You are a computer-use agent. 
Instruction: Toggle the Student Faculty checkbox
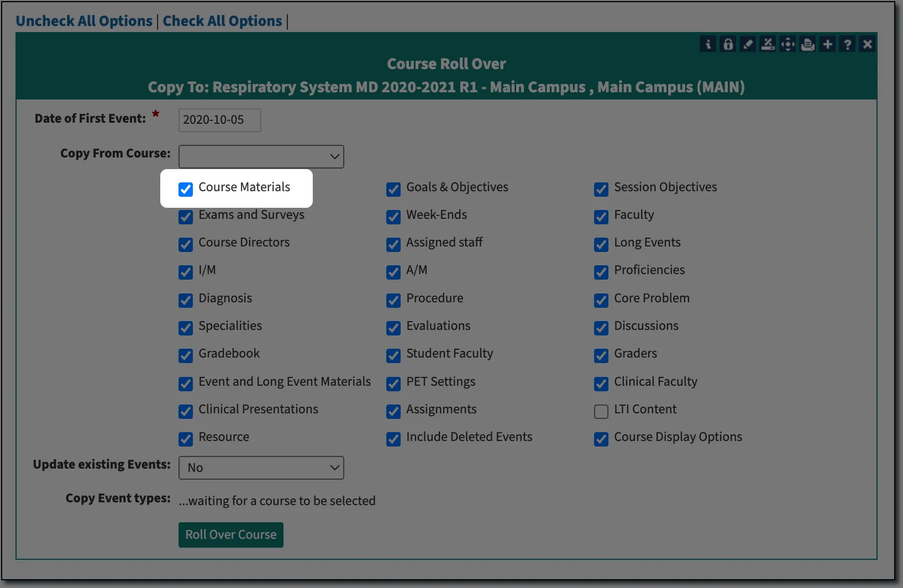point(393,355)
